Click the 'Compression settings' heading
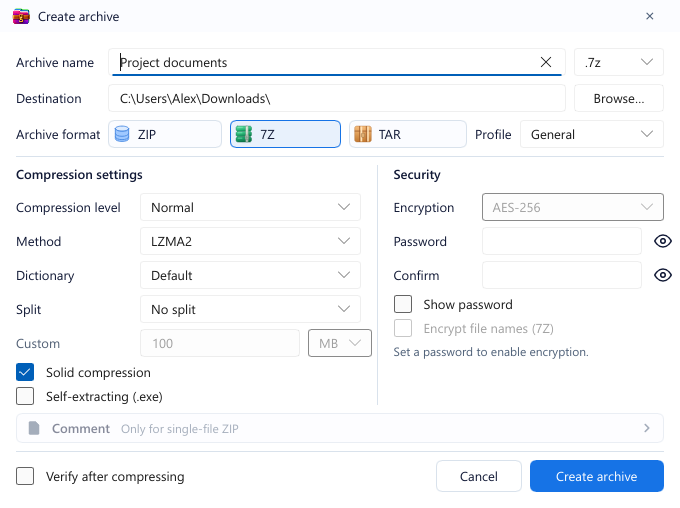Image resolution: width=680 pixels, height=508 pixels. tap(79, 174)
